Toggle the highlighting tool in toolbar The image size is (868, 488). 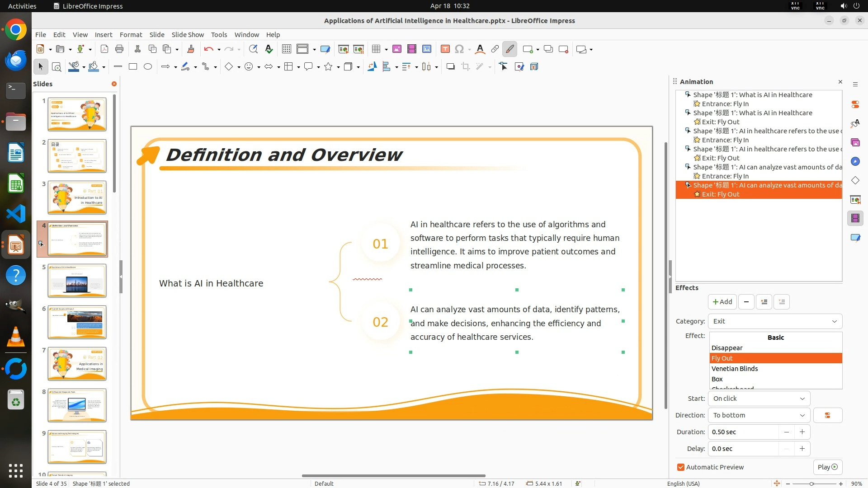click(x=510, y=49)
